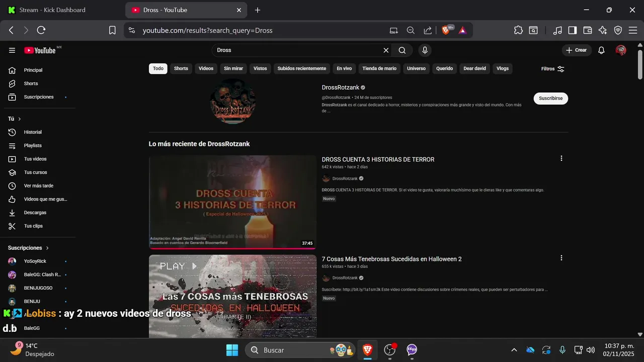Screen dimensions: 644x362
Task: Select the Videos filter chip
Action: [206, 68]
